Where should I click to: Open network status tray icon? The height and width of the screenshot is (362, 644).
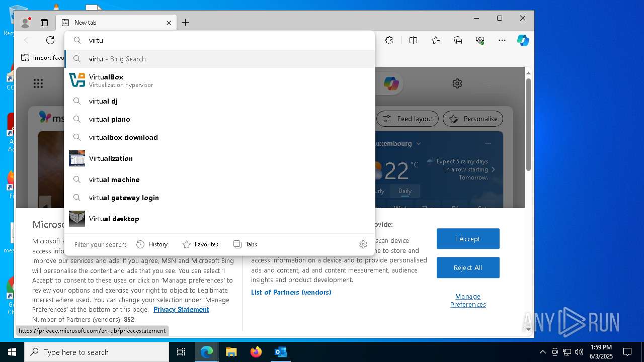pyautogui.click(x=567, y=352)
